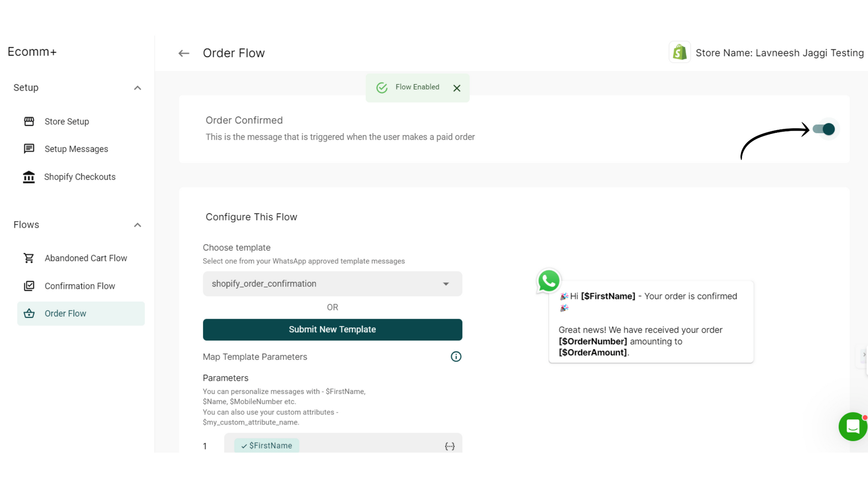The height and width of the screenshot is (488, 868).
Task: Toggle the Order Confirmed flow switch
Action: coord(824,129)
